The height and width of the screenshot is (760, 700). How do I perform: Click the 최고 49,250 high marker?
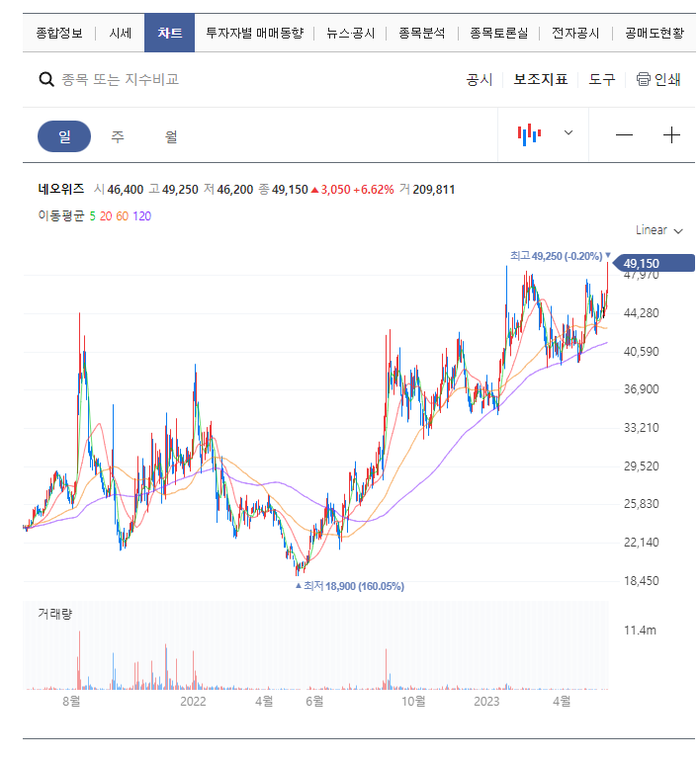pos(561,256)
